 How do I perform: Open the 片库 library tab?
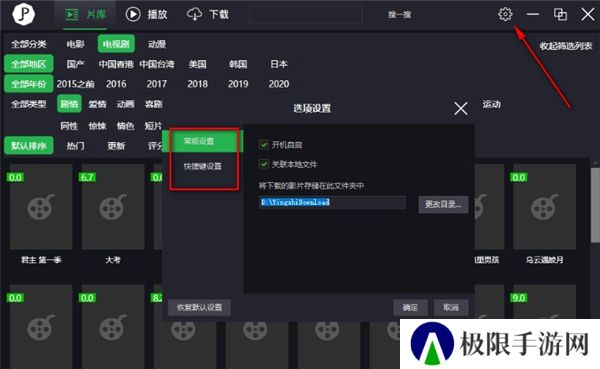[x=85, y=15]
